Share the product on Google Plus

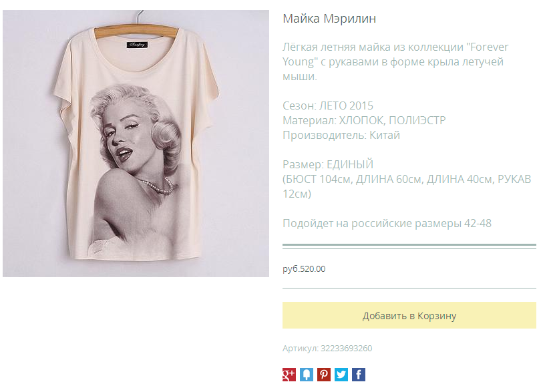pyautogui.click(x=289, y=375)
